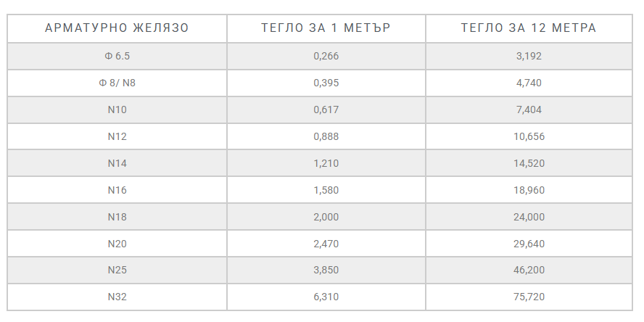Click the 2,000 value cell
The width and height of the screenshot is (644, 322).
click(326, 217)
